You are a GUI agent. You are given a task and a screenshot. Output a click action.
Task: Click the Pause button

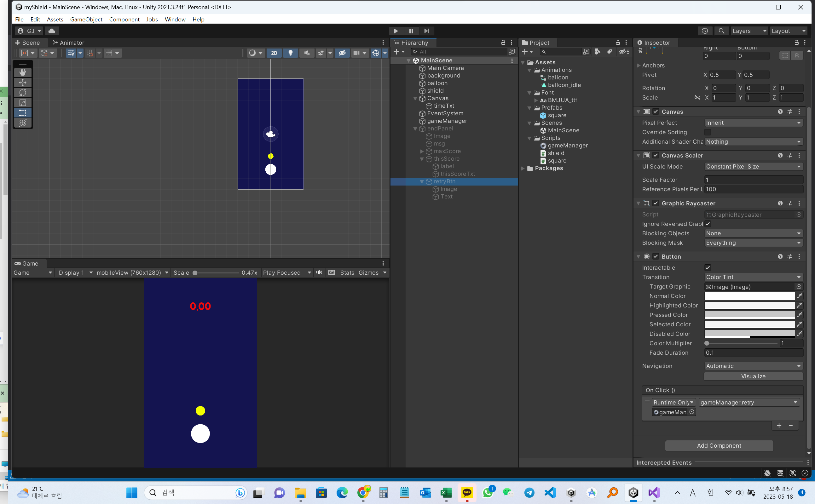pyautogui.click(x=411, y=31)
